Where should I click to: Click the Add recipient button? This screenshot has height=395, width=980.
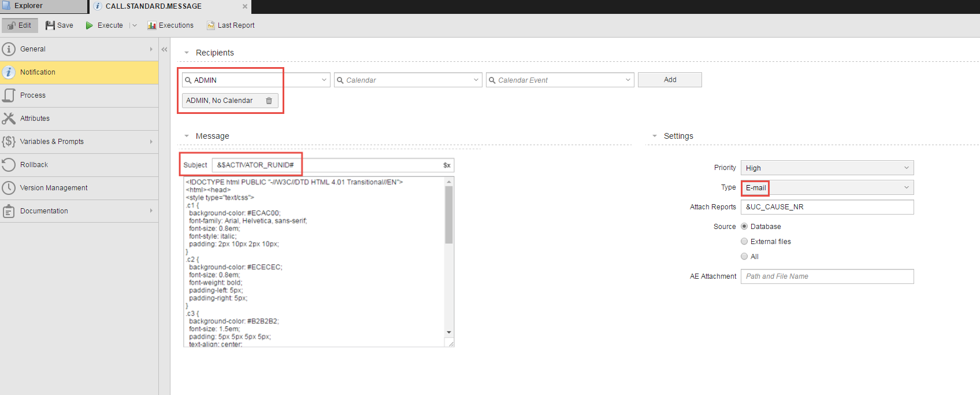670,80
